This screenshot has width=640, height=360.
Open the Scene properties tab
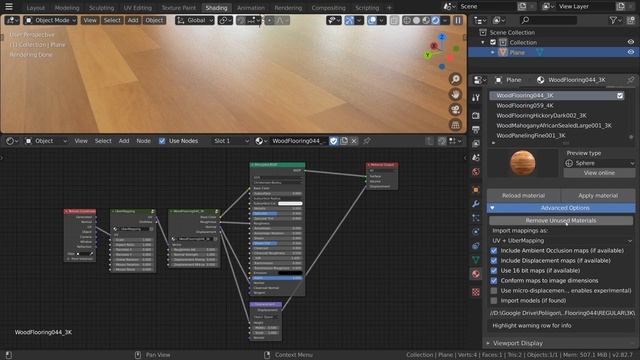476,158
